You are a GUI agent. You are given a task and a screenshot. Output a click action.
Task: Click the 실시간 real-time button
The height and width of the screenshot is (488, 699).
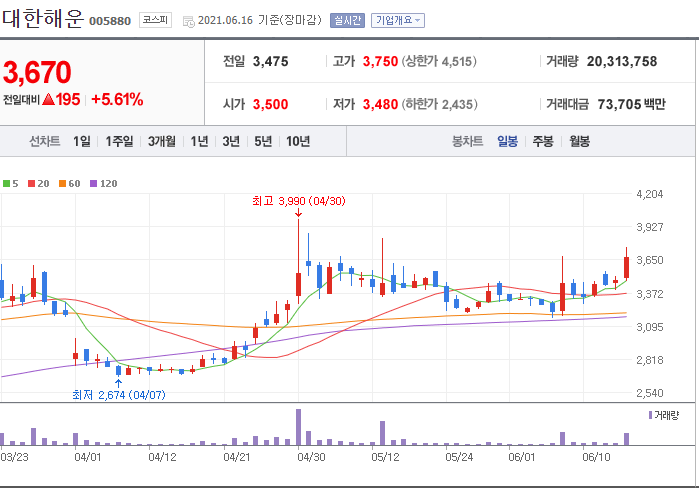(x=347, y=21)
